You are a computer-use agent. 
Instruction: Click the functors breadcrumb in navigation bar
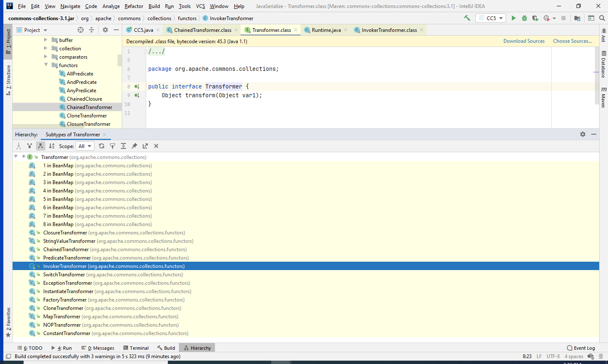pos(187,18)
